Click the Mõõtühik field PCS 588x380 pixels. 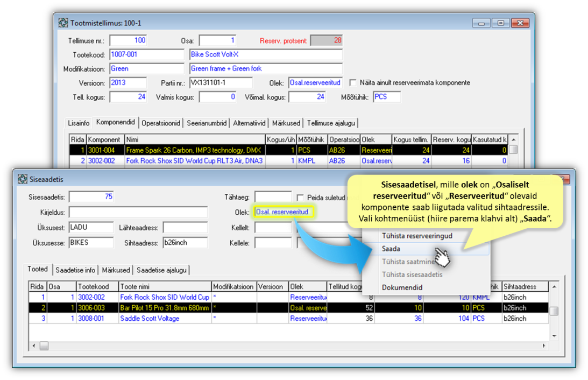click(387, 97)
